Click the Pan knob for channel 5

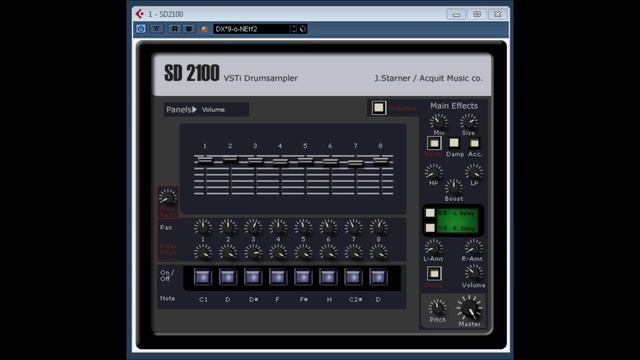click(x=303, y=227)
